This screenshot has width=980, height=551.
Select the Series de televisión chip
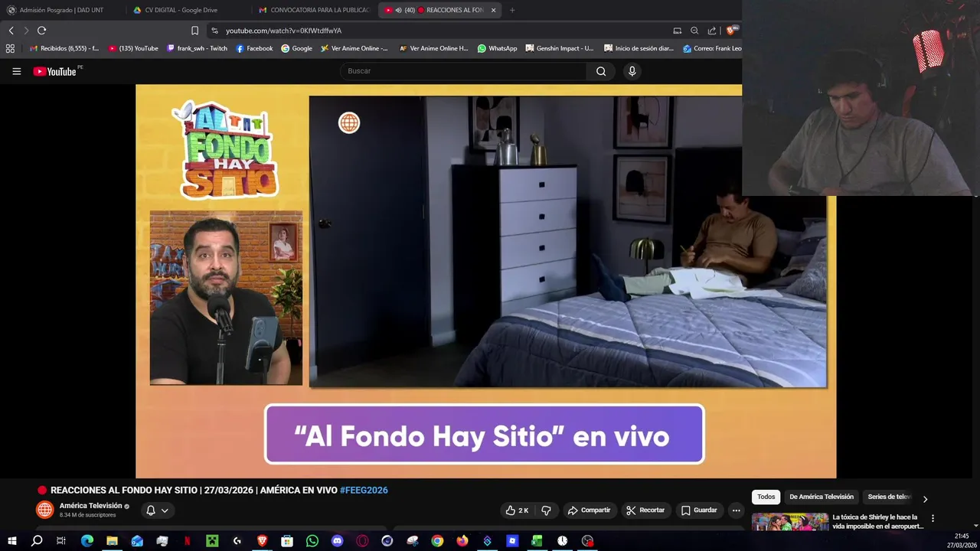click(888, 497)
